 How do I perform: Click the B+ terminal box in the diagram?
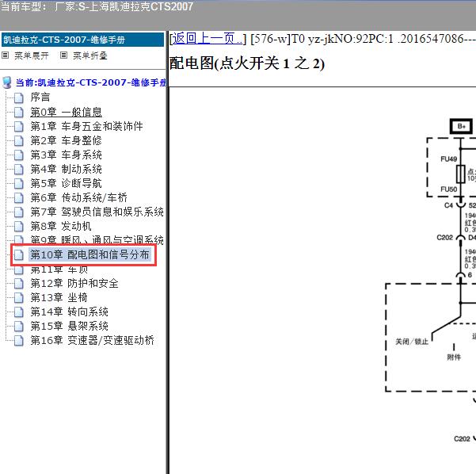point(461,126)
